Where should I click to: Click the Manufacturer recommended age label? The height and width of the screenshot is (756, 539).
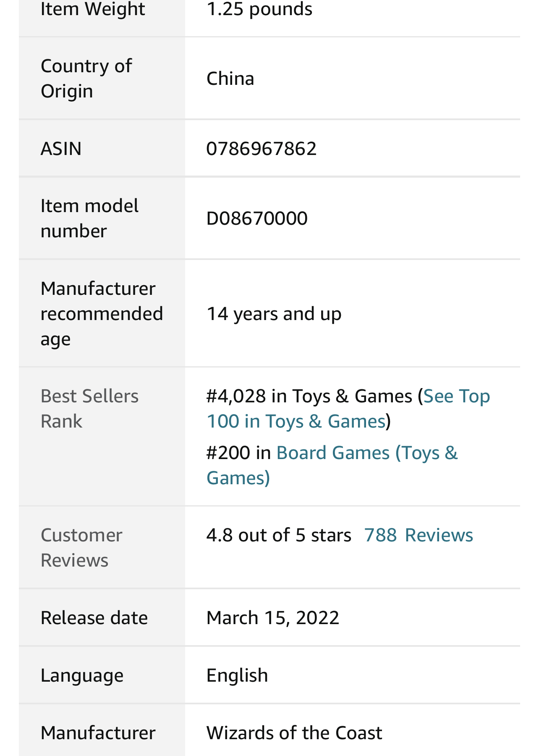point(102,314)
